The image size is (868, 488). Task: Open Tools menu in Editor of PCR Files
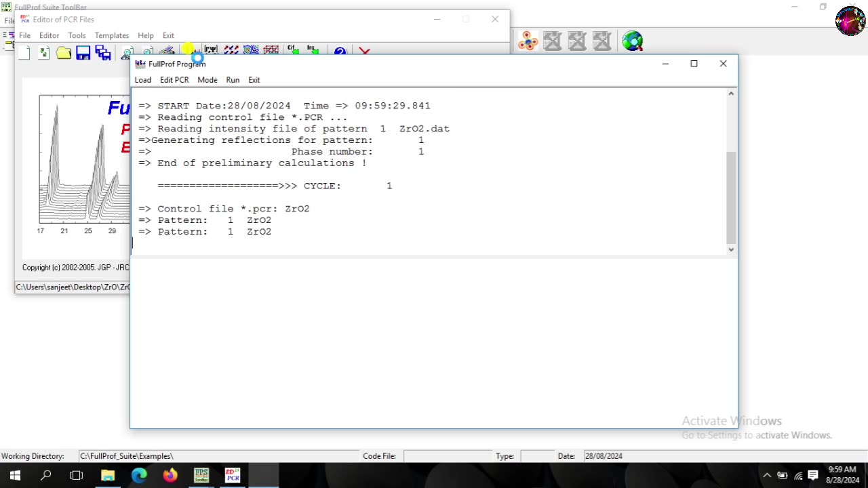(77, 35)
